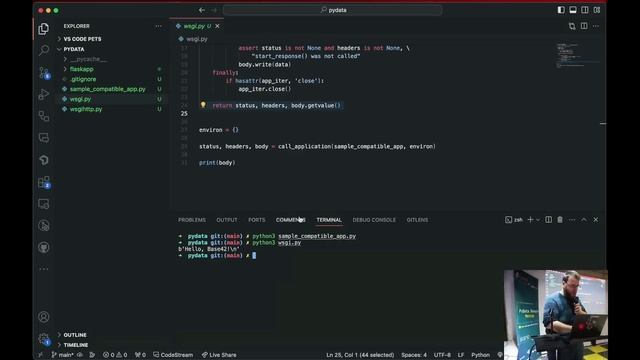Viewport: 640px width, 360px height.
Task: Click print(body) on line 31
Action: 217,162
